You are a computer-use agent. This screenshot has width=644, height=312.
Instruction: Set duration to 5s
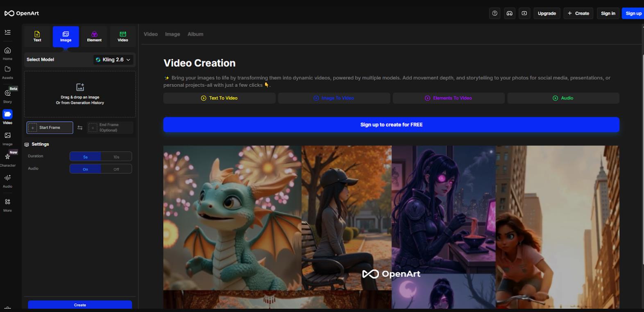click(85, 157)
